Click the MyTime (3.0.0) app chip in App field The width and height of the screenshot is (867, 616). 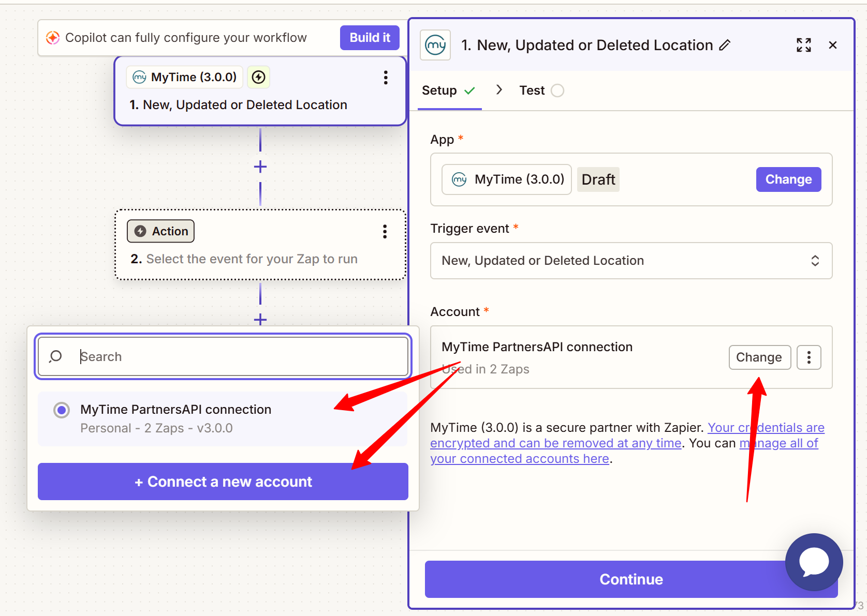[x=506, y=179]
